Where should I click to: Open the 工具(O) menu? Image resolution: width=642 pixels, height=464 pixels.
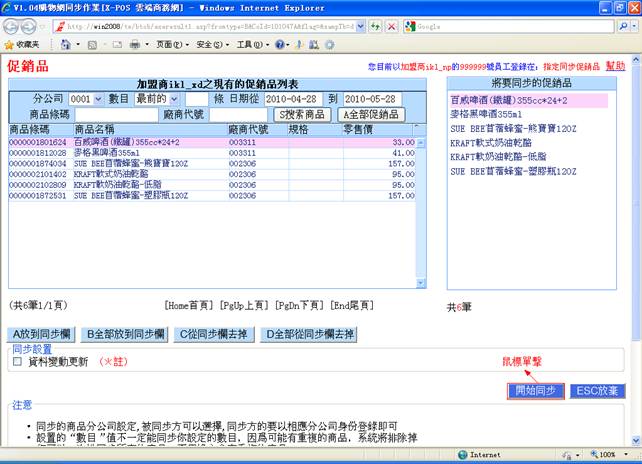246,45
